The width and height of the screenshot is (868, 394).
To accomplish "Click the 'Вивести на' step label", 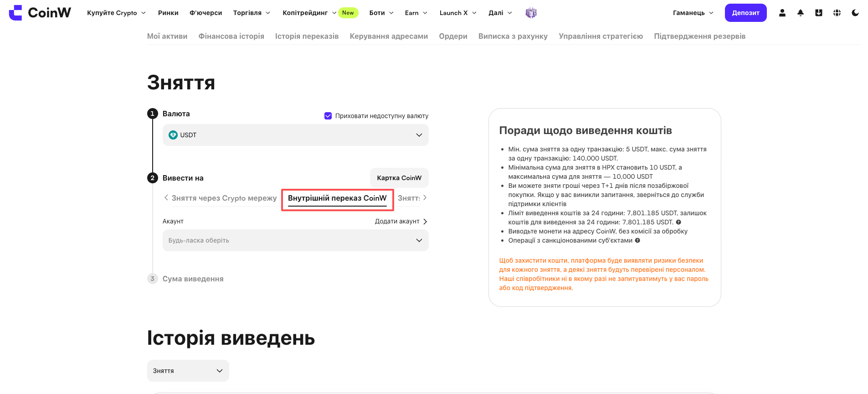I will (183, 178).
